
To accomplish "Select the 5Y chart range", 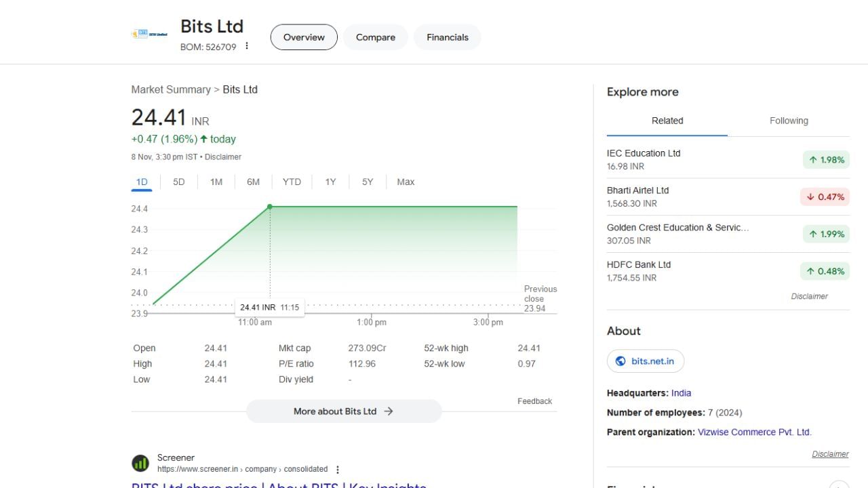I will pyautogui.click(x=368, y=182).
